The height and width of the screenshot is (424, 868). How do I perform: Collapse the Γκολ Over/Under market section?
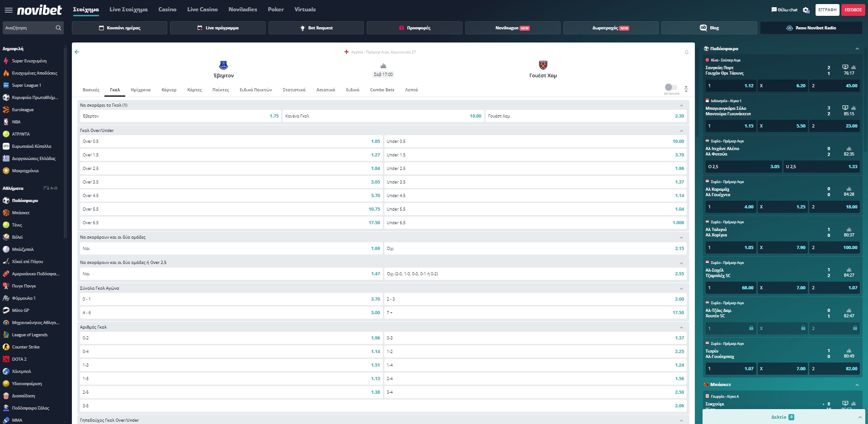point(681,131)
